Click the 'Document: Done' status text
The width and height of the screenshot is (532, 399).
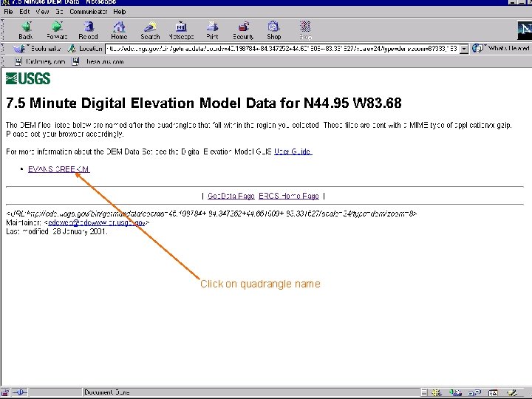coord(107,392)
